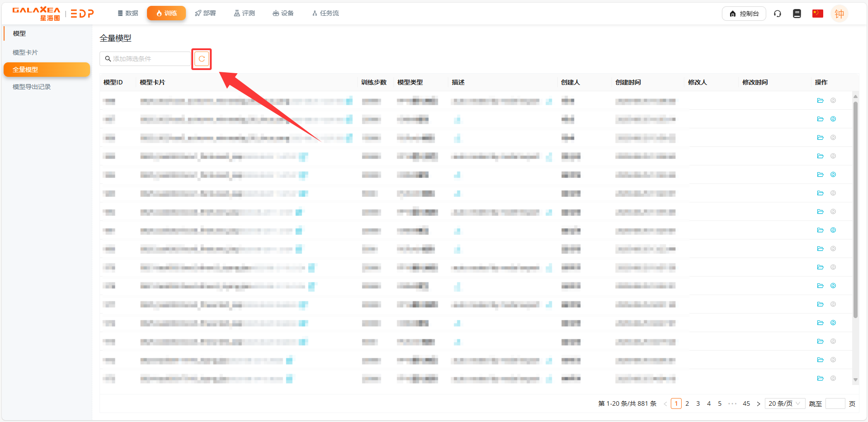Open the folder icon in the first row

coord(820,100)
